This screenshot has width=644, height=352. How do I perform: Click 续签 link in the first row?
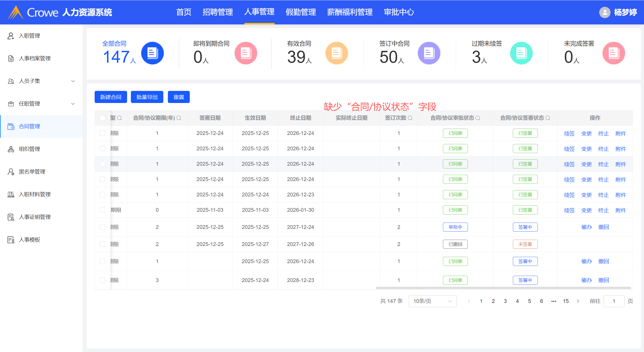[x=569, y=133]
